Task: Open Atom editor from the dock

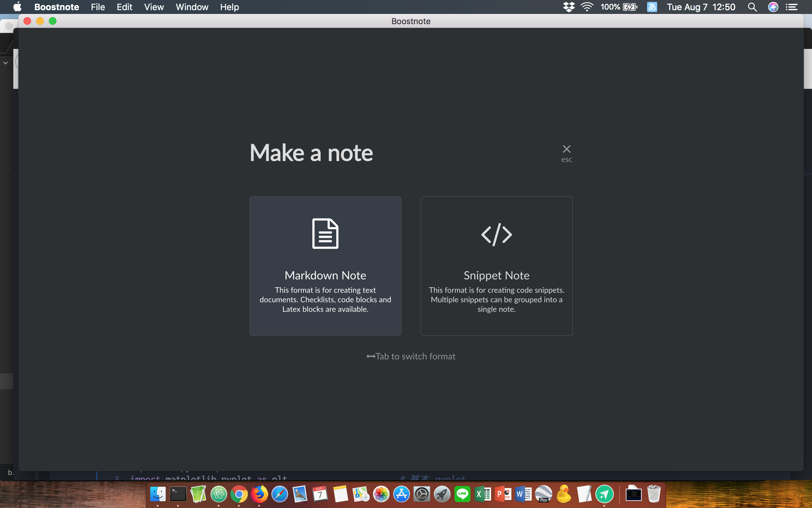Action: (x=219, y=494)
